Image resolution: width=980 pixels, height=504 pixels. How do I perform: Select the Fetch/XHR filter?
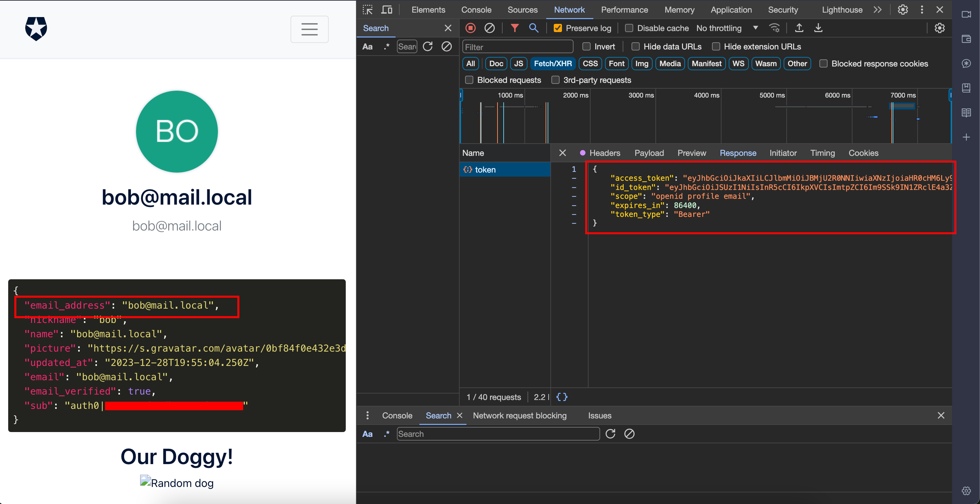pos(552,63)
